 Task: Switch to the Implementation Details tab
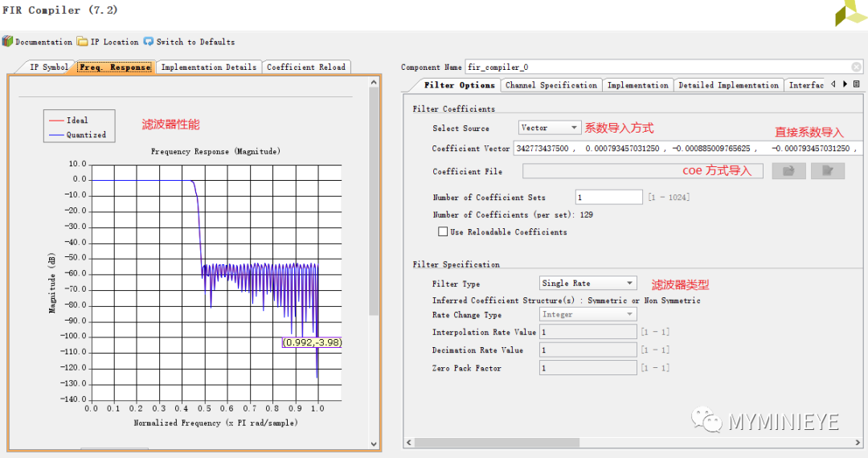point(209,67)
